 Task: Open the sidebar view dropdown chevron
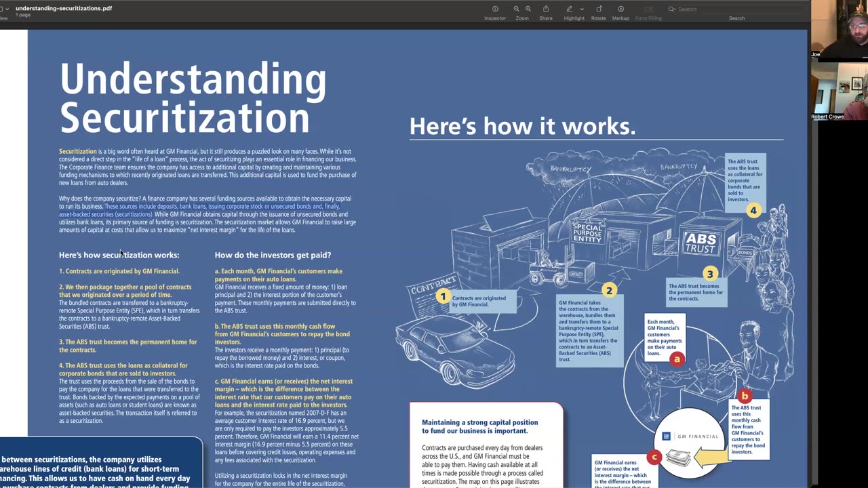pos(7,9)
